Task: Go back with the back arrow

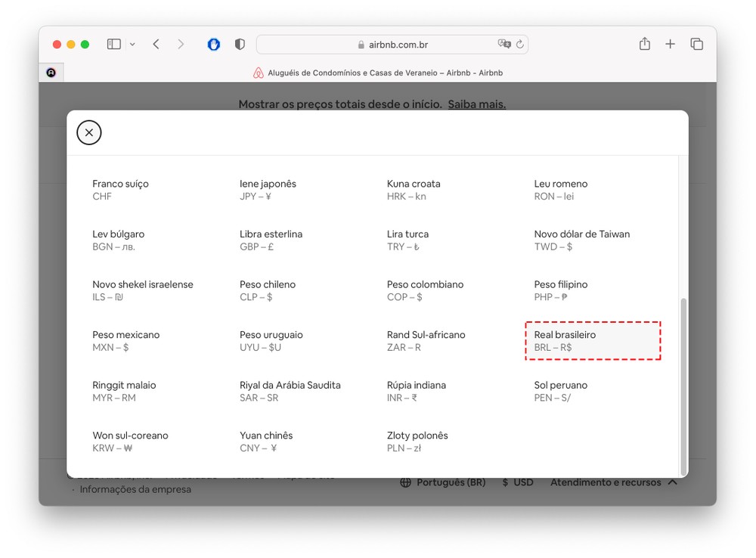Action: click(x=156, y=45)
